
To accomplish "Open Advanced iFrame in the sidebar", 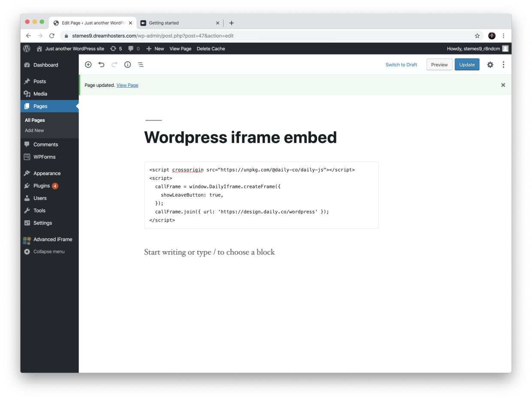I will coord(50,239).
